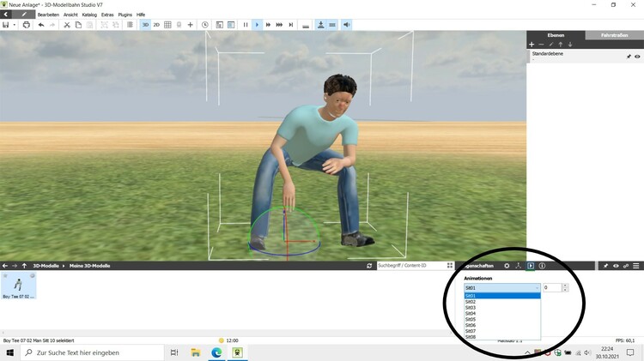Select Sit03 in the animation list

click(502, 308)
